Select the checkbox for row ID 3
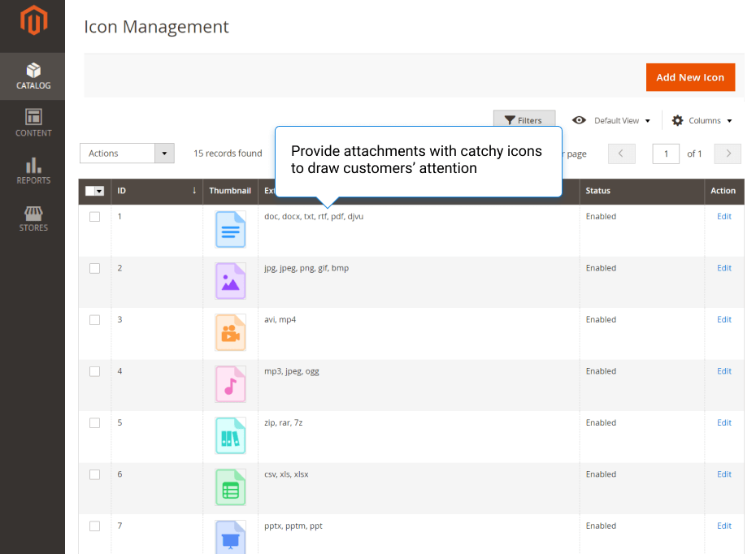Image resolution: width=756 pixels, height=554 pixels. [x=94, y=320]
